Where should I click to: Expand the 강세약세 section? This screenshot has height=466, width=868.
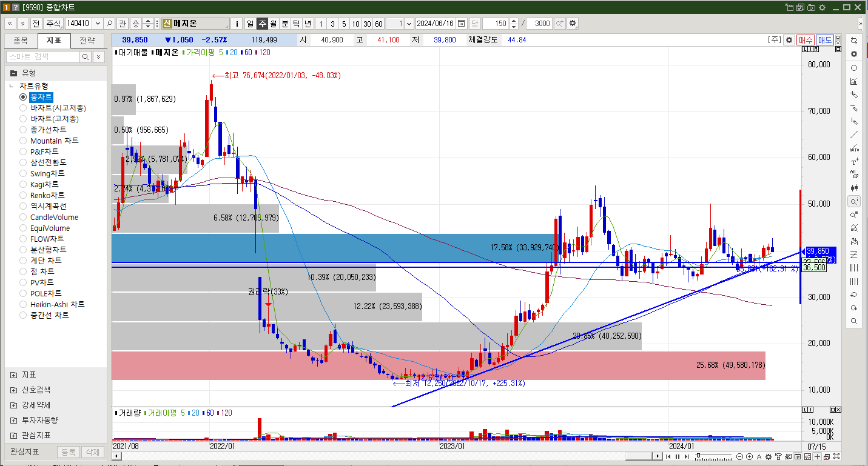click(13, 405)
